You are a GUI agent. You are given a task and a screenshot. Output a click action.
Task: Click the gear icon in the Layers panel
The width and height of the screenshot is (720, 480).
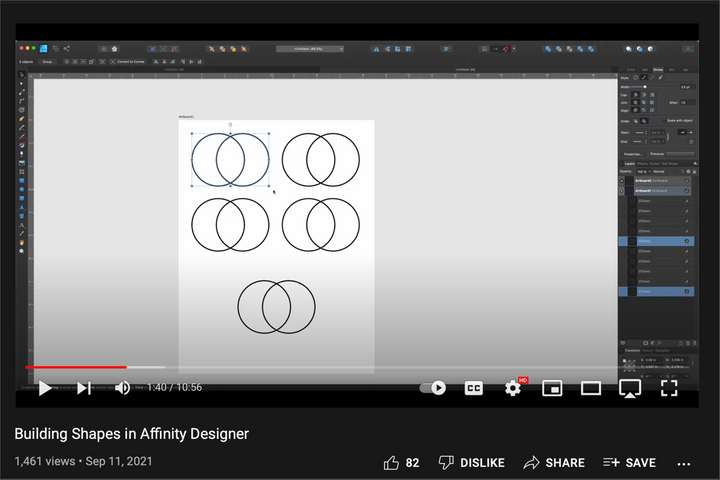click(688, 171)
